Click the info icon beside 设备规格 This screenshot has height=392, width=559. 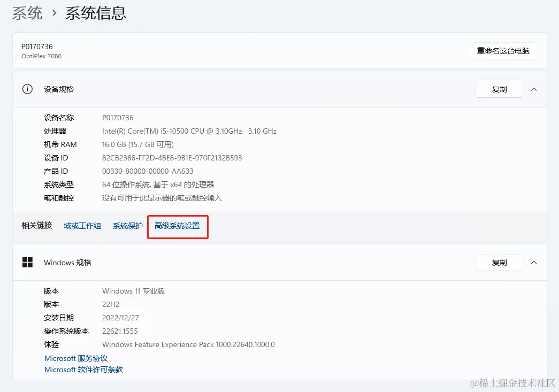[27, 89]
